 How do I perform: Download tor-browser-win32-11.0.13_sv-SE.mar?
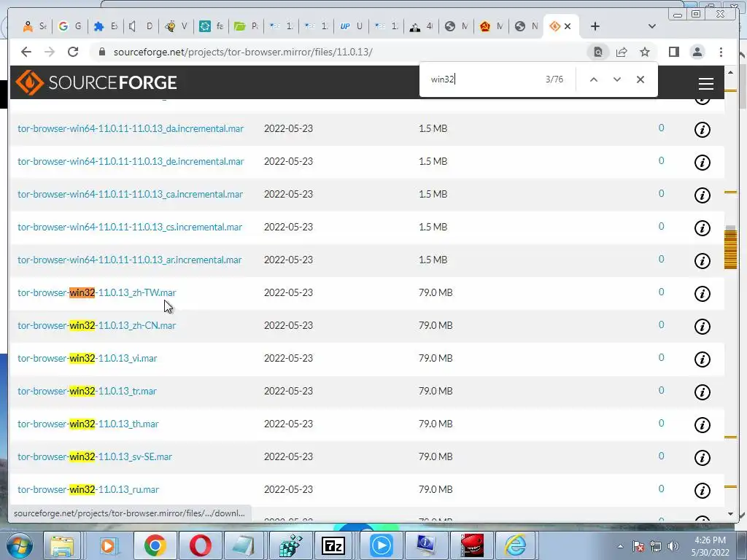click(x=95, y=456)
